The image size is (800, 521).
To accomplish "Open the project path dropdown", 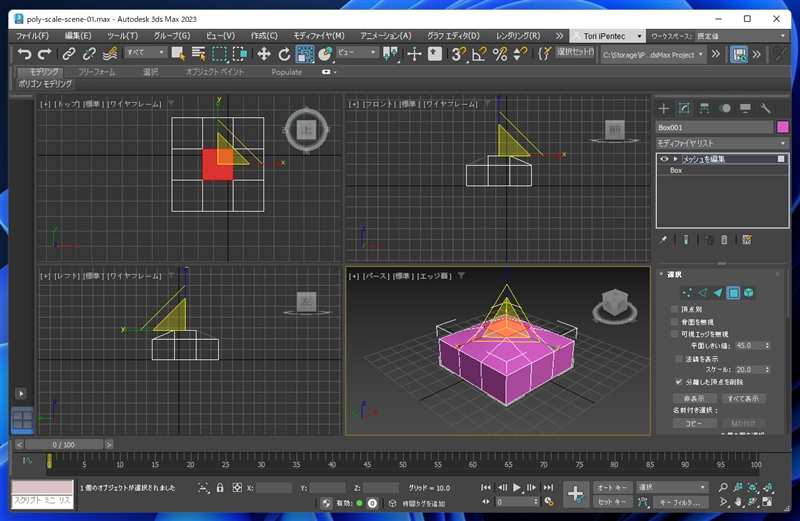I will 653,55.
